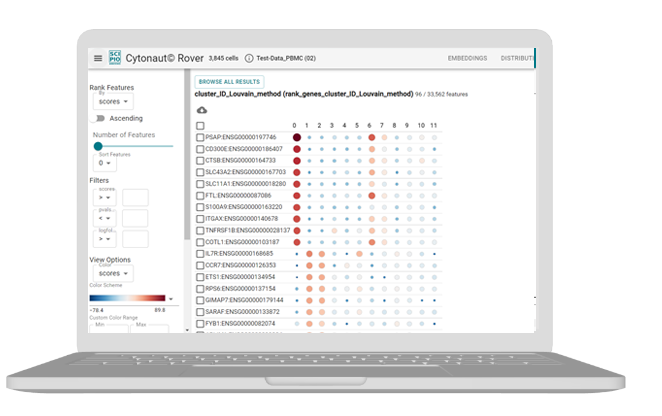
Task: Open the logfoldchanges filter operator dropdown
Action: point(104,239)
